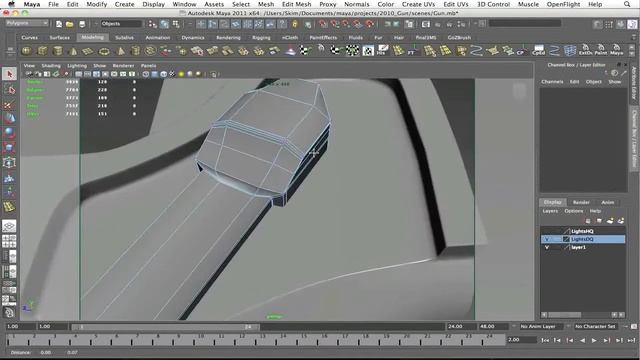Create a polygon pipe from shelf

click(x=136, y=51)
